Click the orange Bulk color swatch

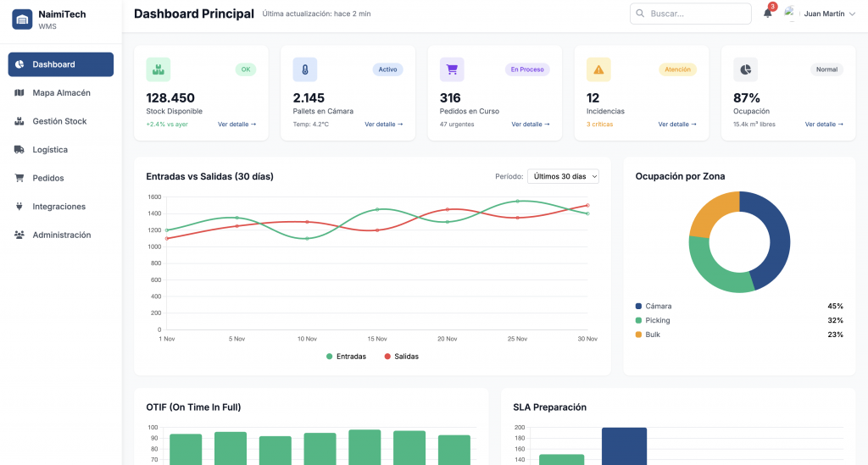[638, 335]
